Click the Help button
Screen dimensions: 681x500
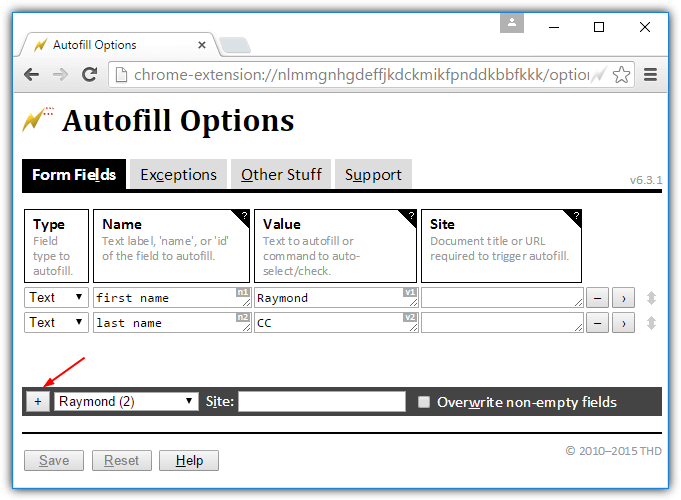pos(189,461)
